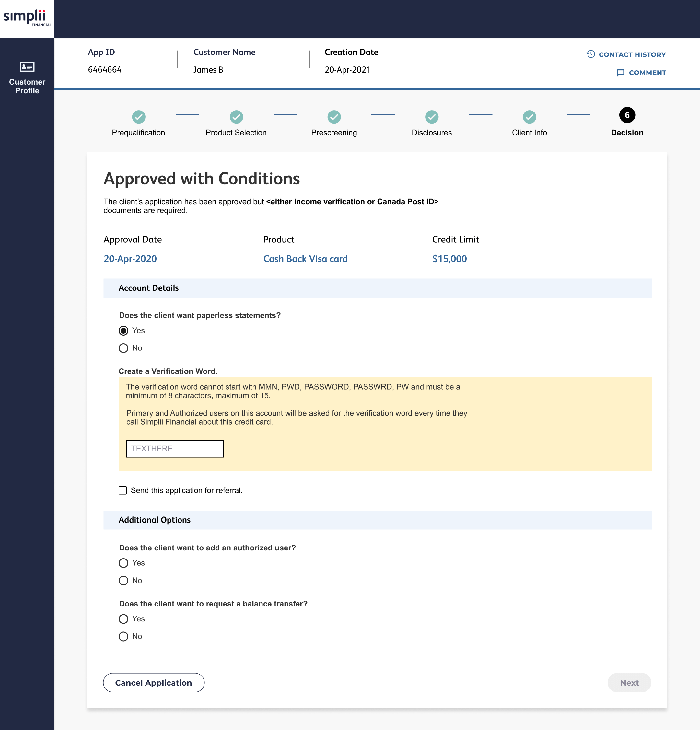700x730 pixels.
Task: Select Yes for adding authorized user
Action: [123, 563]
